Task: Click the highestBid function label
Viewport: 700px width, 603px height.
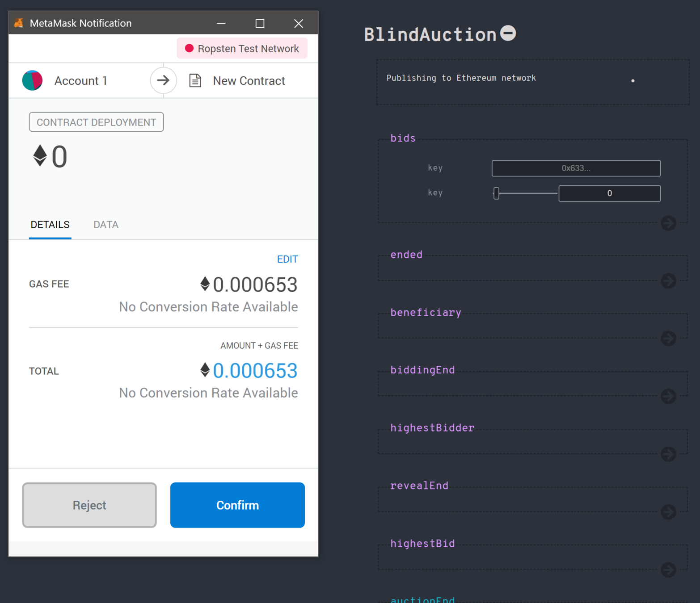Action: click(x=422, y=544)
